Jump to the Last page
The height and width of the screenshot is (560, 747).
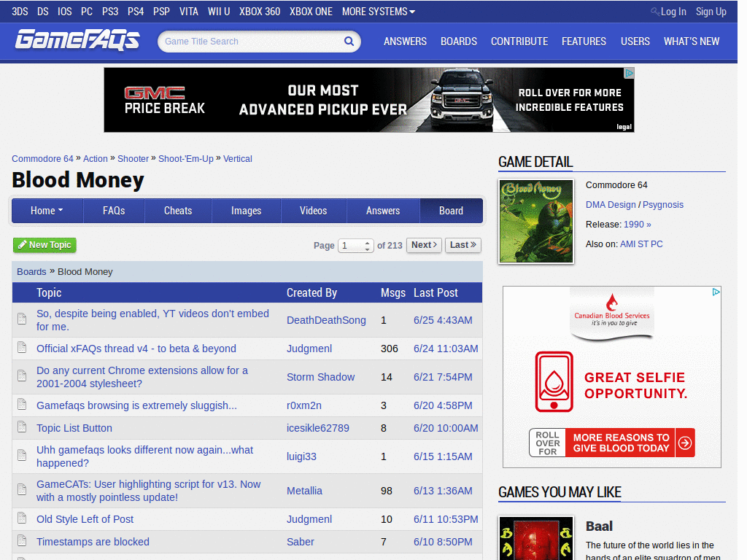(x=463, y=245)
